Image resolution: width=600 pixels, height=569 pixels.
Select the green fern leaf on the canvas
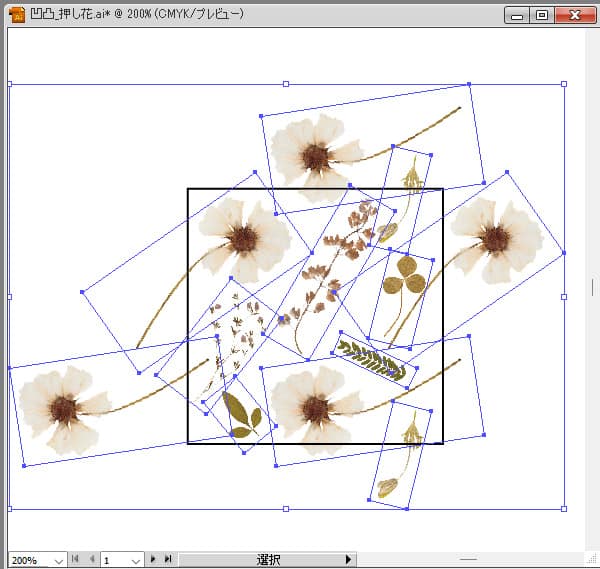pyautogui.click(x=370, y=358)
